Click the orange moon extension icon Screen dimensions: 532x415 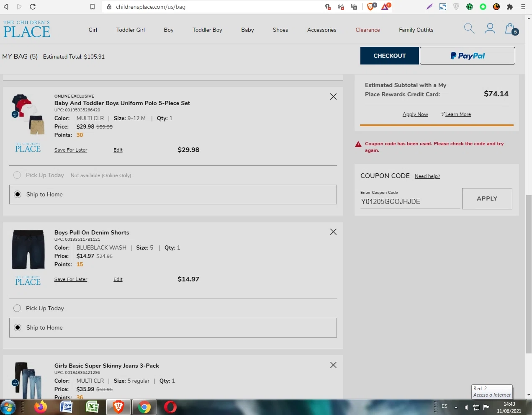[496, 7]
